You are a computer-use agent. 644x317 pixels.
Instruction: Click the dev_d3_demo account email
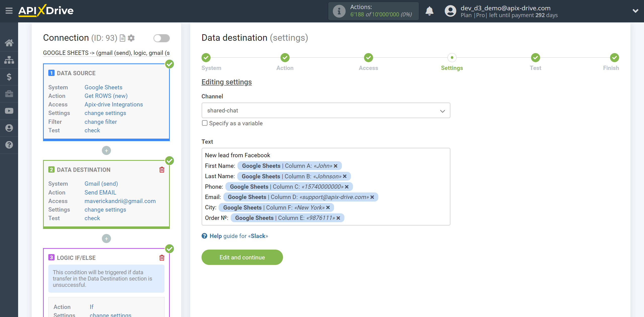coord(505,8)
